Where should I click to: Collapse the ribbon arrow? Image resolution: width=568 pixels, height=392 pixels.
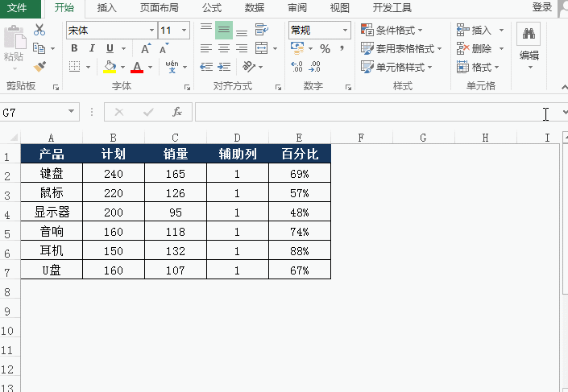[x=565, y=87]
